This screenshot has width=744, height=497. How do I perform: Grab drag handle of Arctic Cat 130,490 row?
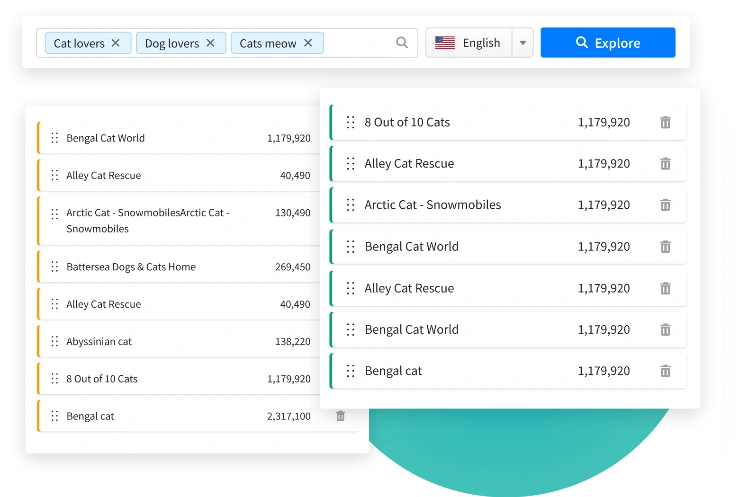coord(55,213)
